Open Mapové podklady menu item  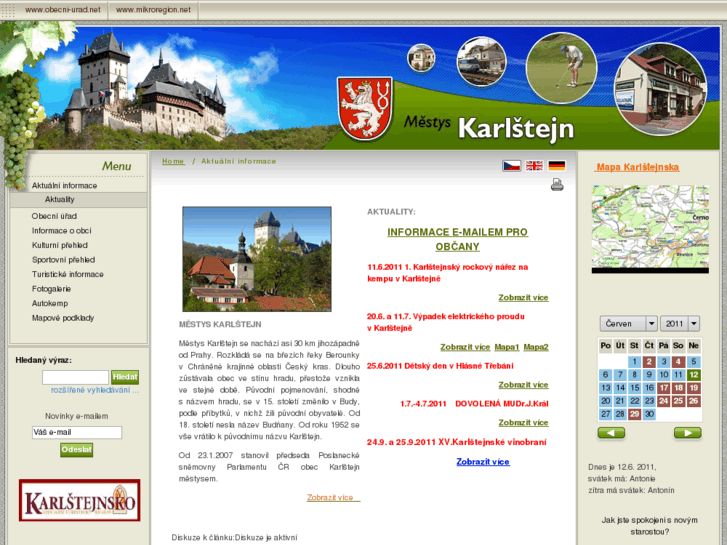63,318
